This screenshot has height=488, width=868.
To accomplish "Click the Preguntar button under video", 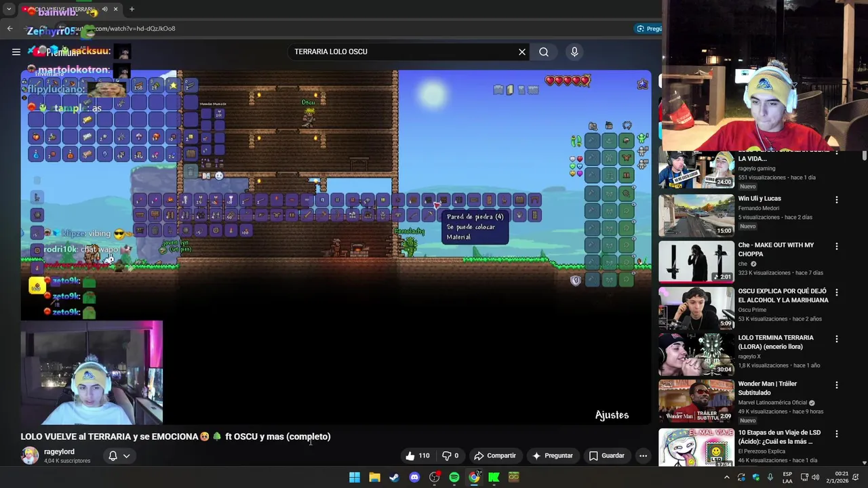I will coord(553,455).
